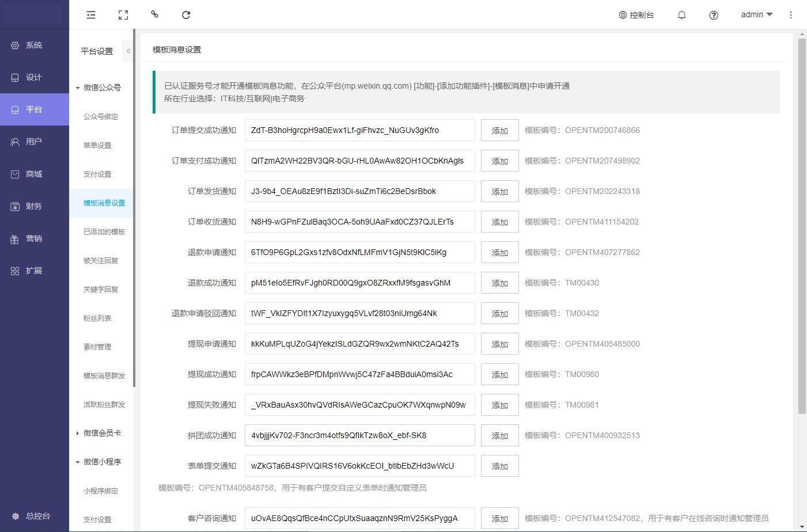
Task: Open the admin user dropdown
Action: click(756, 15)
